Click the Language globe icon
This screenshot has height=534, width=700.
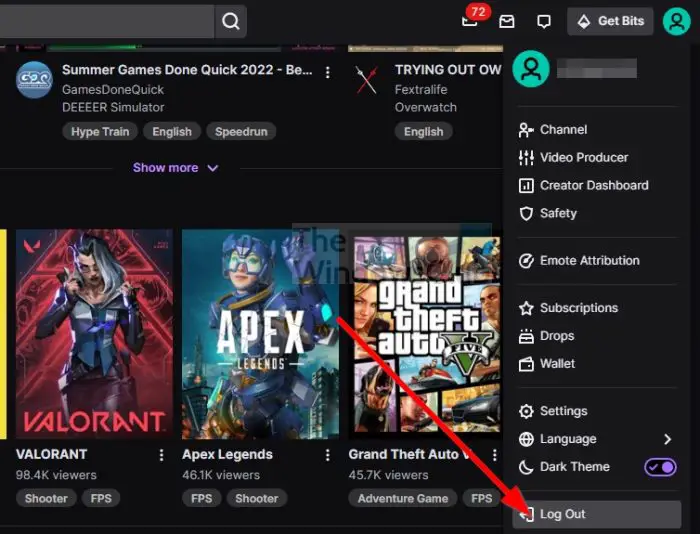pos(526,439)
